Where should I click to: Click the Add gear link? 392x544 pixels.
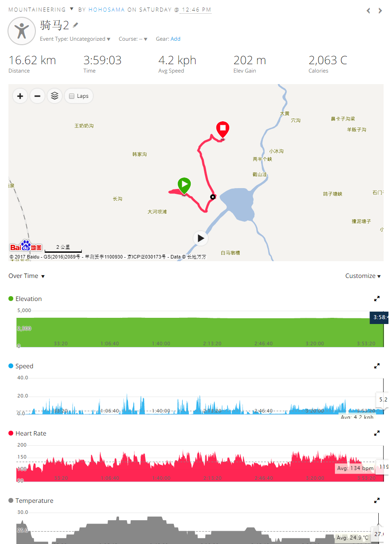pos(176,39)
